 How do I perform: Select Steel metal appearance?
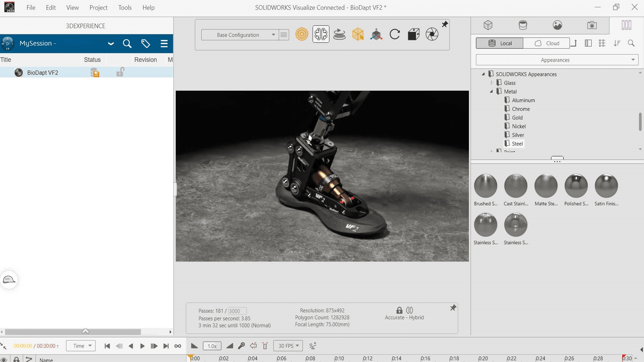click(x=517, y=143)
